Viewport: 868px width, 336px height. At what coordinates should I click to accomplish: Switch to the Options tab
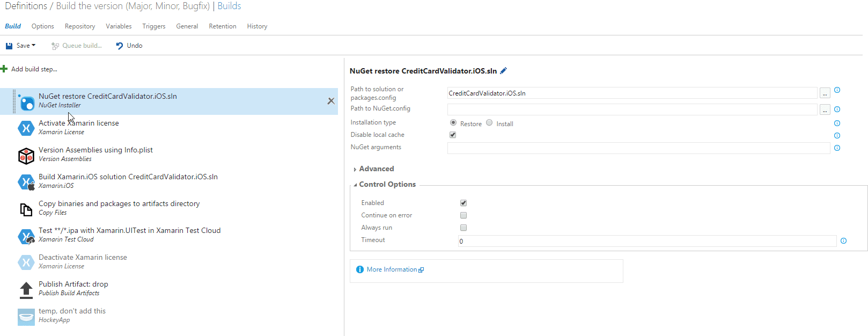[x=43, y=26]
